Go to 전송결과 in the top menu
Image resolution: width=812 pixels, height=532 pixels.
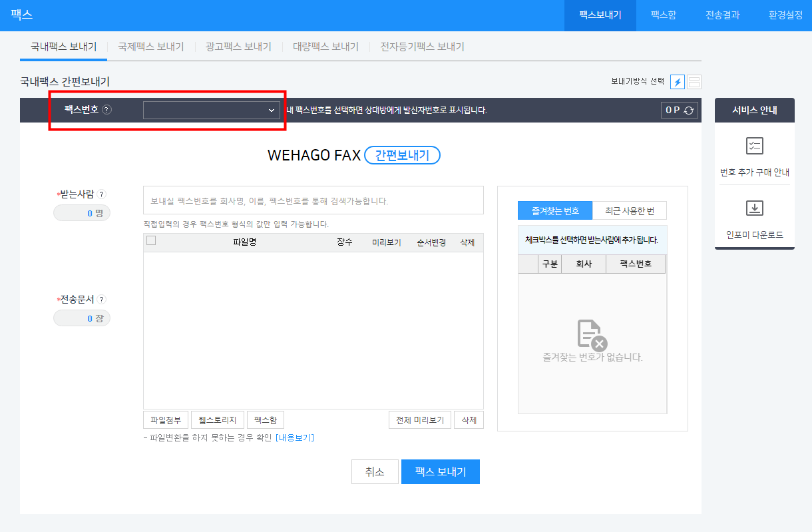coord(722,15)
